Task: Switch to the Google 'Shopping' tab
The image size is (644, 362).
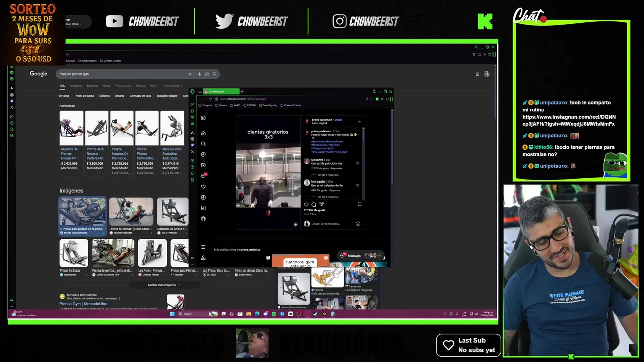Action: (x=92, y=85)
